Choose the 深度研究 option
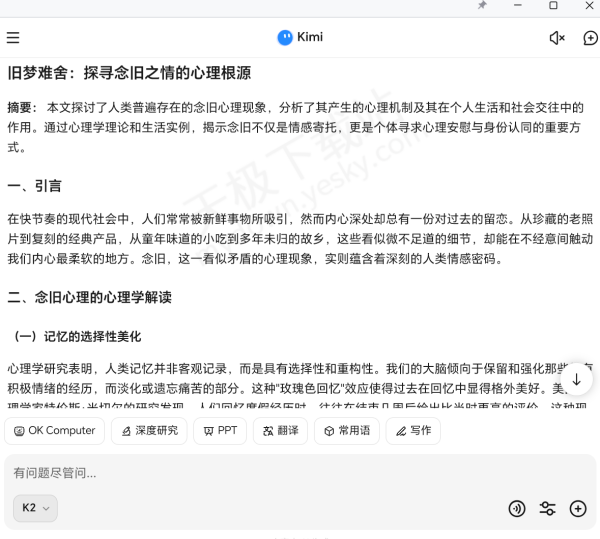This screenshot has height=539, width=600. 148,431
